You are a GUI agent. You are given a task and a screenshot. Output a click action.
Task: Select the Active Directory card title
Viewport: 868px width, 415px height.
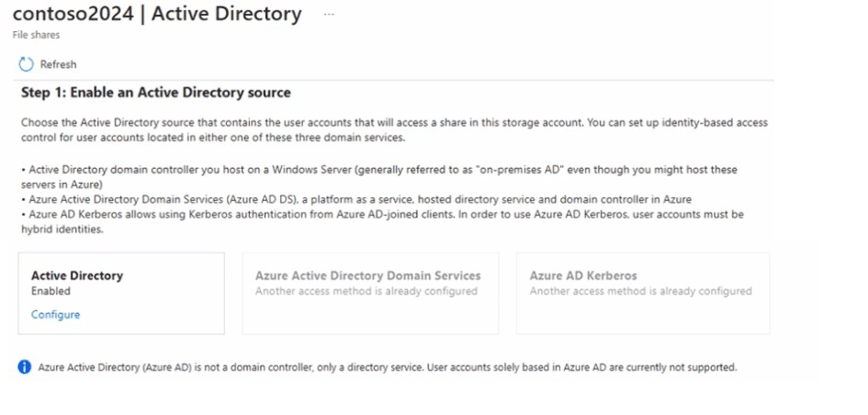[x=76, y=275]
